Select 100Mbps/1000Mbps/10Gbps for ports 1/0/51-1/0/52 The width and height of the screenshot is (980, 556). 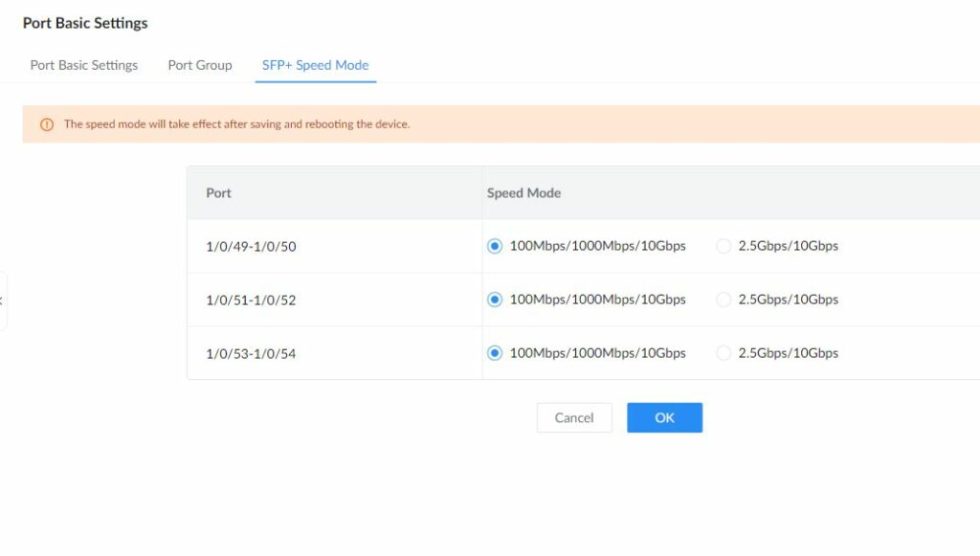point(495,300)
